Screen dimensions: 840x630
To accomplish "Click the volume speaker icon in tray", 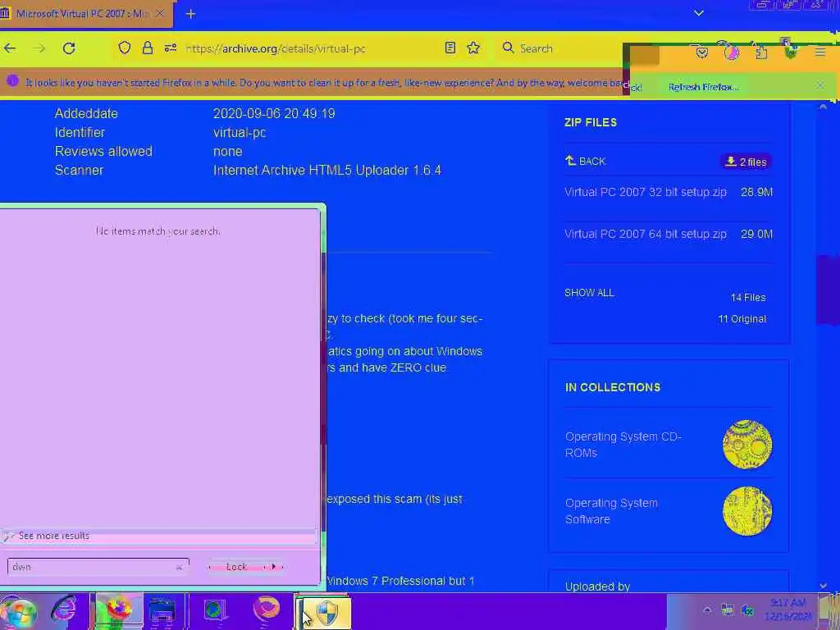I will tap(747, 610).
